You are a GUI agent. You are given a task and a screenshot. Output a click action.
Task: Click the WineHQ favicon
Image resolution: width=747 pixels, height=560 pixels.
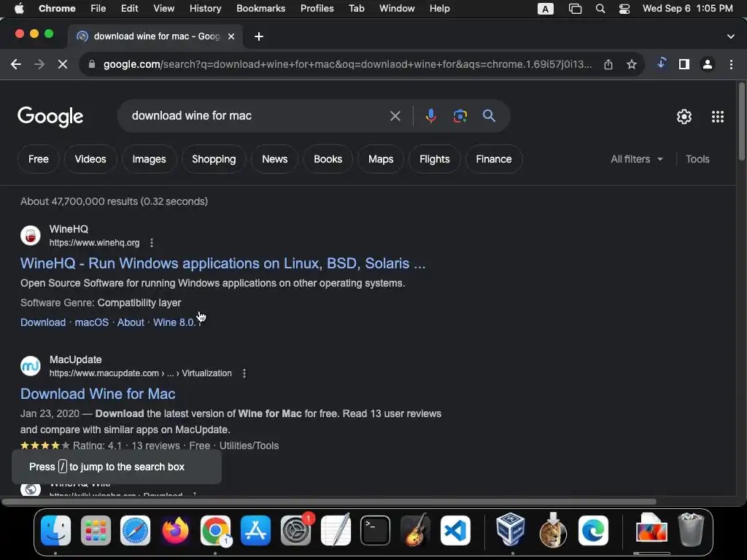(31, 236)
